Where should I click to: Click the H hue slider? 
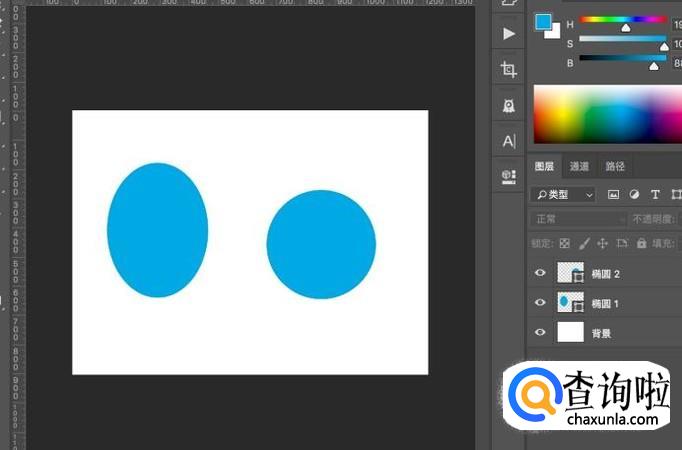click(x=623, y=20)
